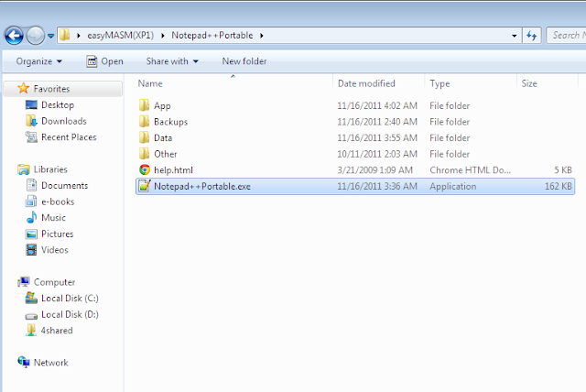Open the Music library
This screenshot has width=586, height=392.
[x=53, y=218]
